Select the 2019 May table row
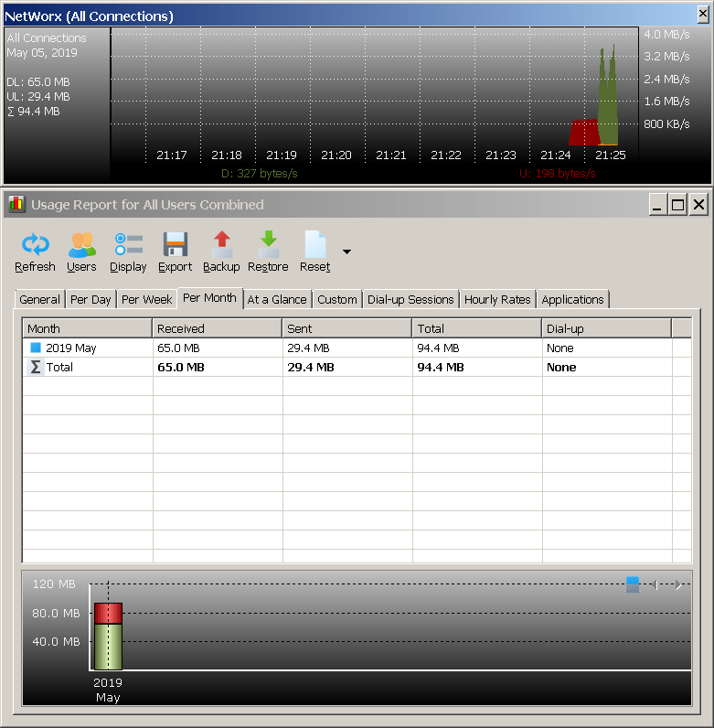 click(357, 348)
